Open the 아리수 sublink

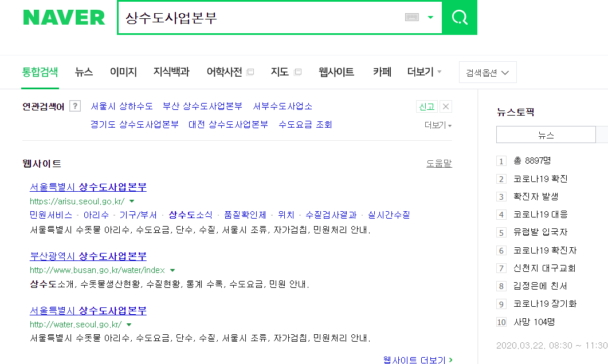point(96,215)
